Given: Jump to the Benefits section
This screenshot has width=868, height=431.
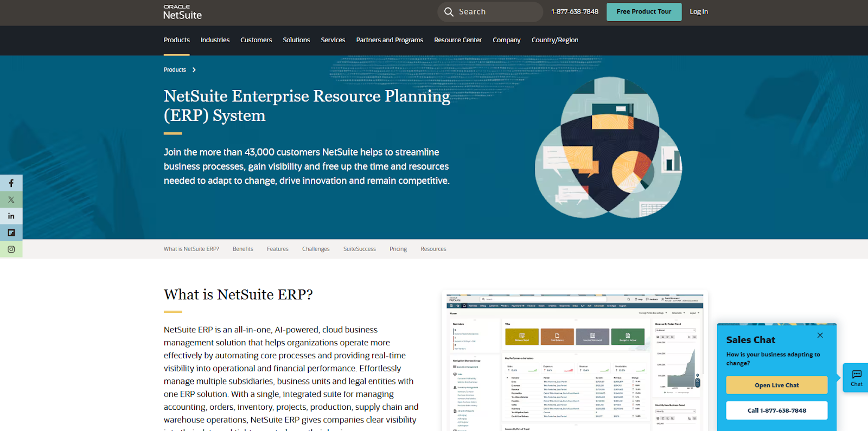Looking at the screenshot, I should point(243,249).
